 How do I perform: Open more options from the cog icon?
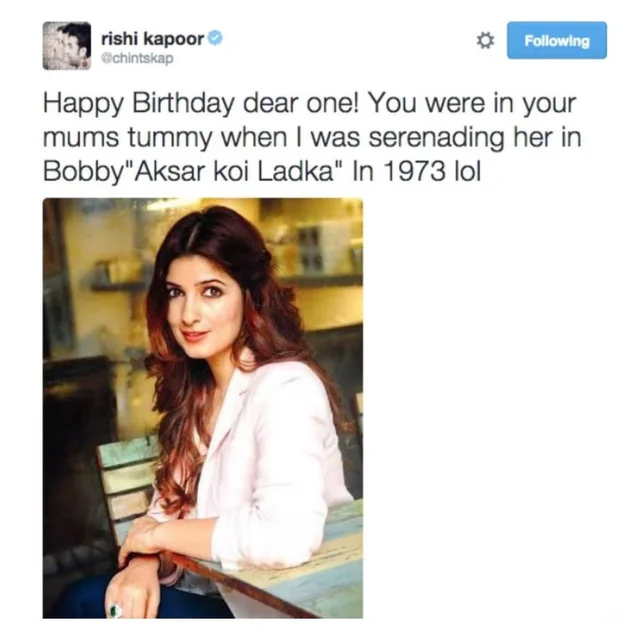pyautogui.click(x=485, y=41)
